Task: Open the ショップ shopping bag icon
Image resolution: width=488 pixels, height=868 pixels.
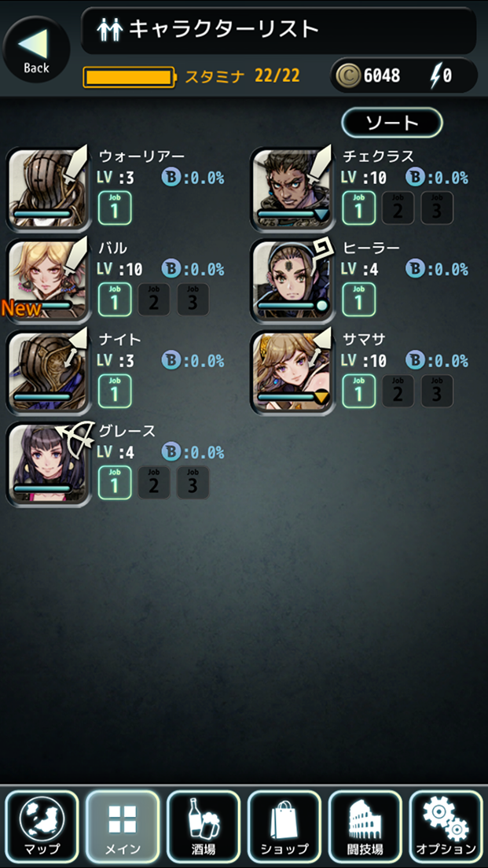Action: coord(284,826)
